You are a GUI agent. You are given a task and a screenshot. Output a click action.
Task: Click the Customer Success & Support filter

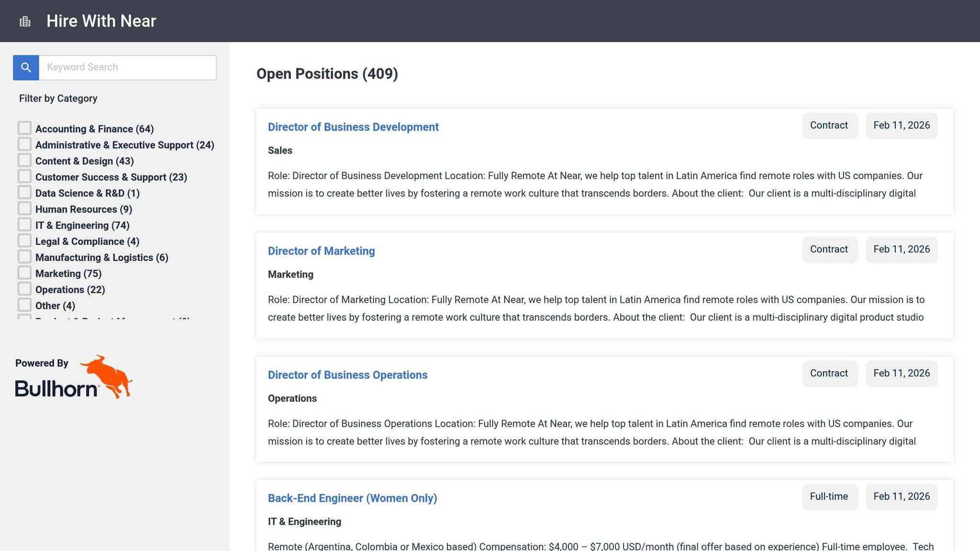pyautogui.click(x=24, y=176)
